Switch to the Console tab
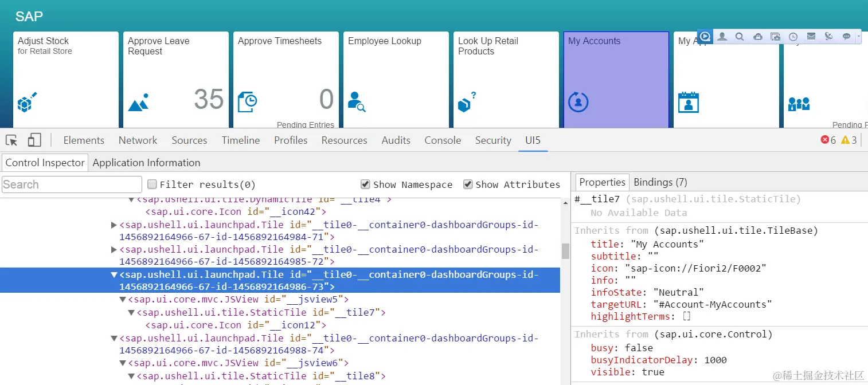The height and width of the screenshot is (385, 868). (443, 140)
